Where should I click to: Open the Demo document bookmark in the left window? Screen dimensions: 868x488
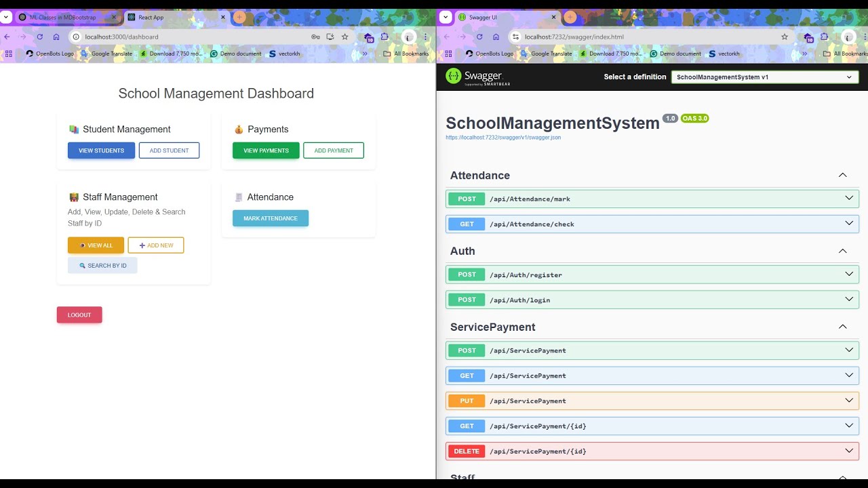click(236, 54)
